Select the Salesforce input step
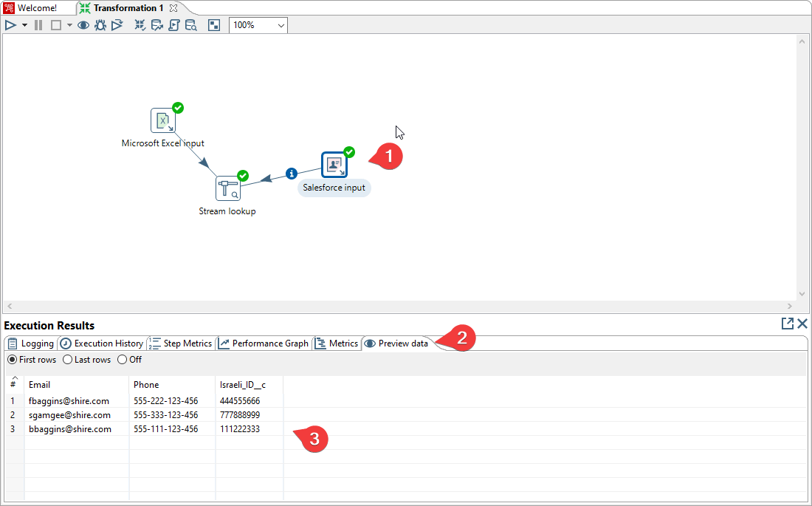This screenshot has width=812, height=506. [x=334, y=164]
